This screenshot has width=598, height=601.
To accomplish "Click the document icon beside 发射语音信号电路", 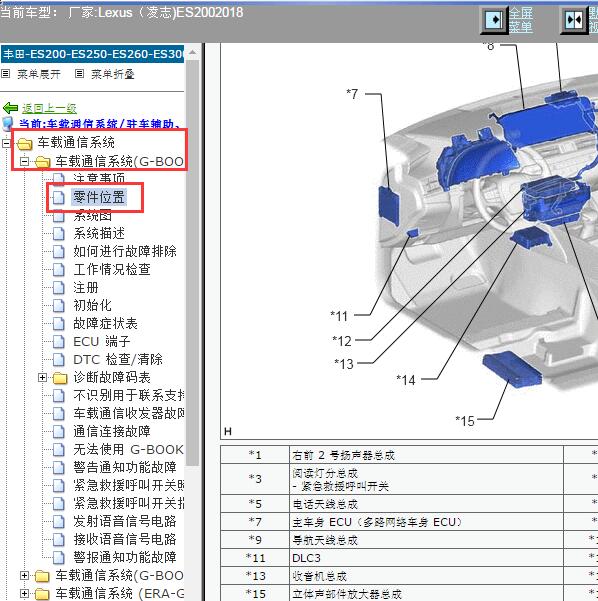I will [58, 521].
